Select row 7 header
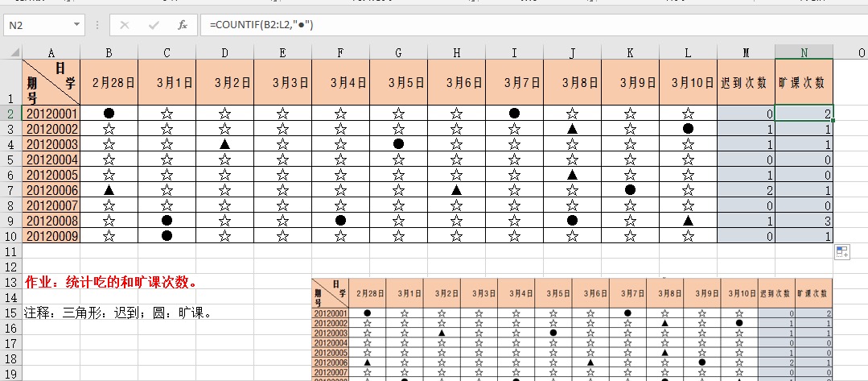 pos(11,190)
